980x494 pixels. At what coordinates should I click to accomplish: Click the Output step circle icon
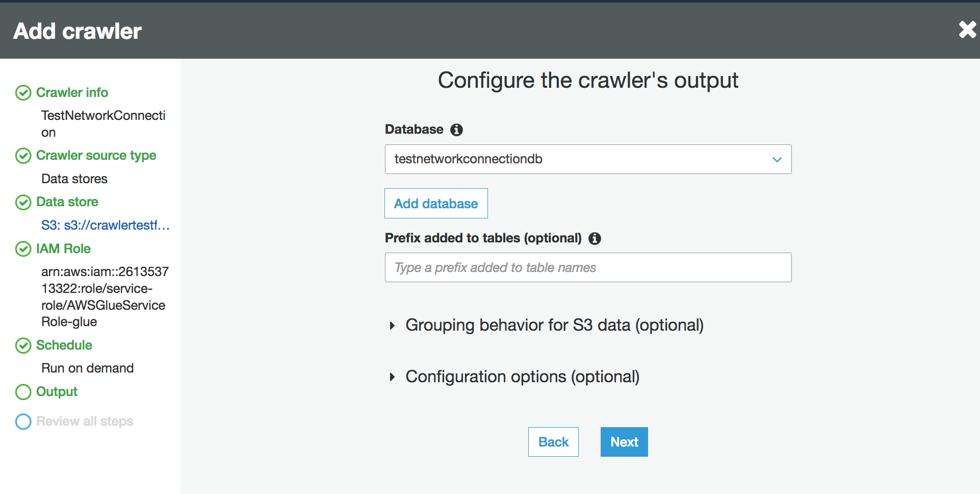tap(23, 392)
